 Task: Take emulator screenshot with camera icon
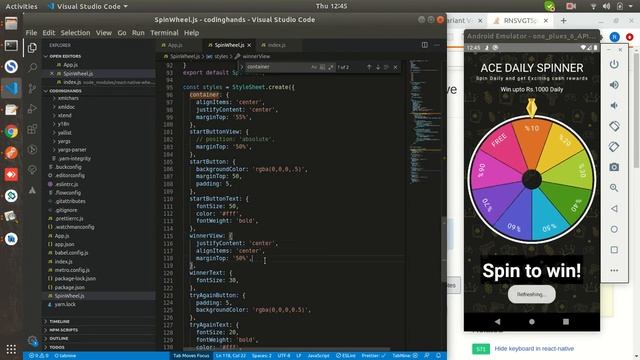pyautogui.click(x=614, y=167)
